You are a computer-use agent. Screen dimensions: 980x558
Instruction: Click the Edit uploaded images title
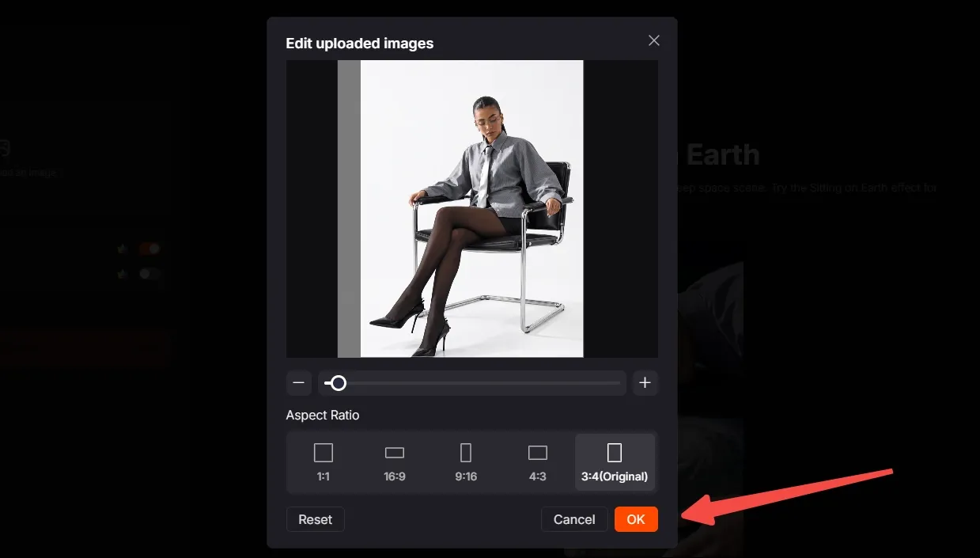click(x=360, y=44)
